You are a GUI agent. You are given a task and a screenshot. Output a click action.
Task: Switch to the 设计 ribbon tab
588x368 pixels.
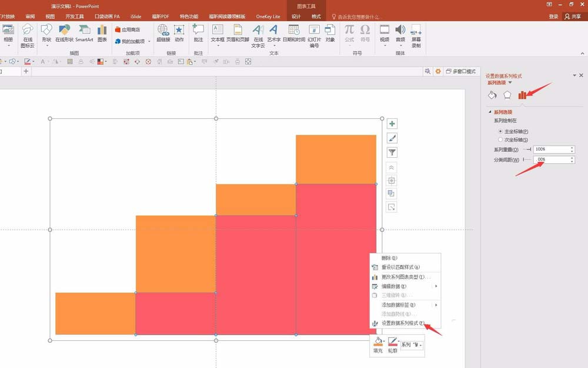point(296,16)
